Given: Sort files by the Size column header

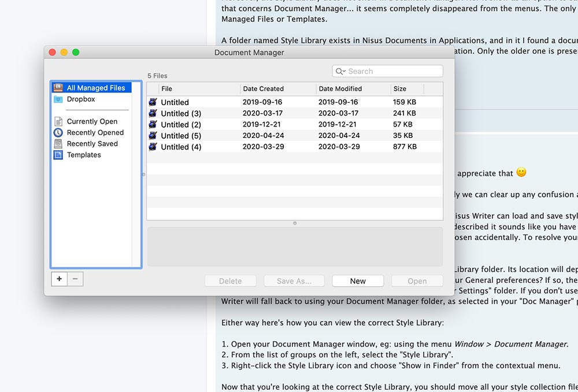Looking at the screenshot, I should point(399,88).
